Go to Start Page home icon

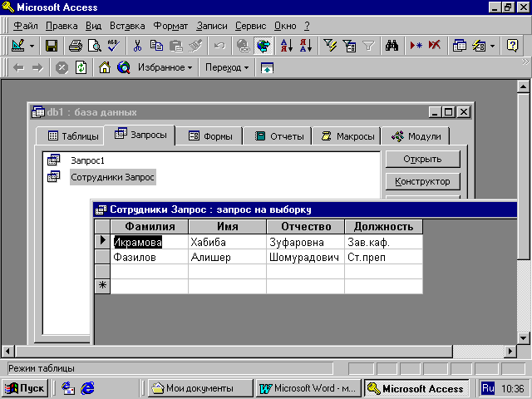[105, 68]
